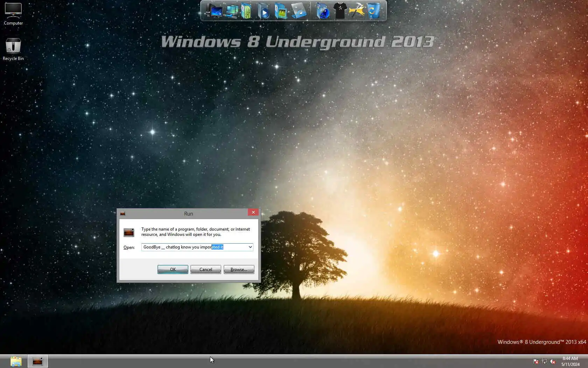
Task: Open File Explorer from the taskbar
Action: coord(16,361)
